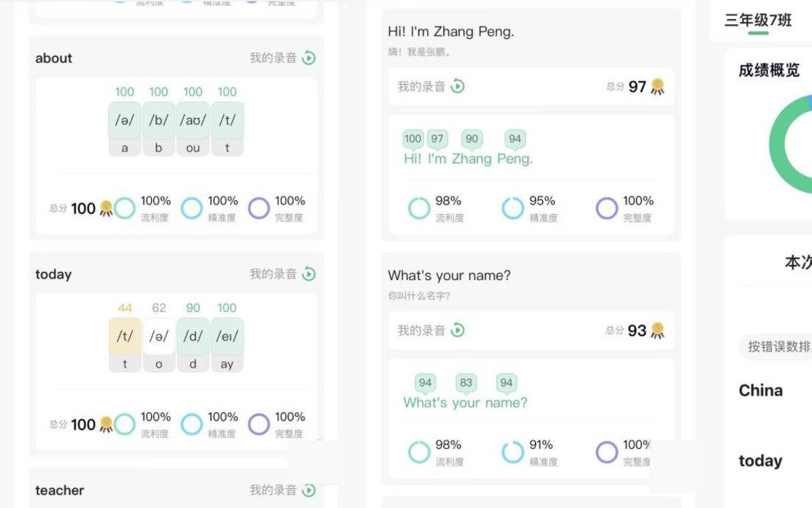Click the word score 83 bubble above your
Image resolution: width=812 pixels, height=508 pixels.
466,383
